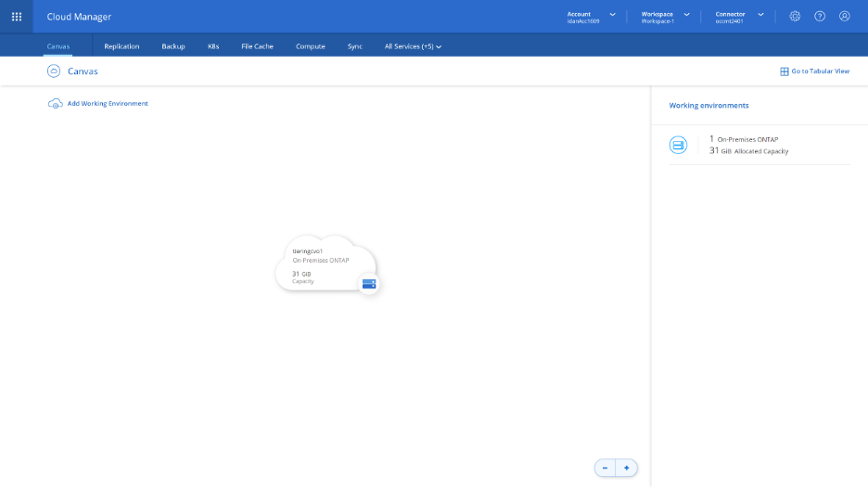Click the storage icon on the ONTAP cloud
868x488 pixels.
(369, 283)
